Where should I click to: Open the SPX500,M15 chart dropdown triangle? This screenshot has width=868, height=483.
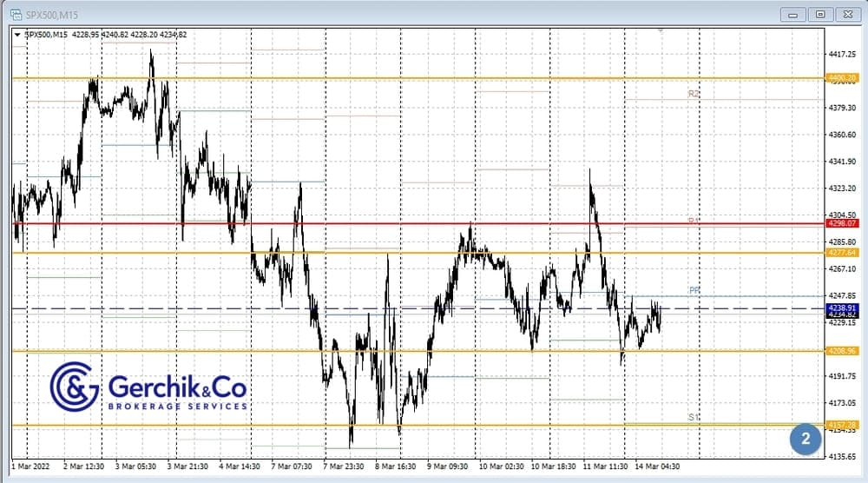[x=17, y=35]
